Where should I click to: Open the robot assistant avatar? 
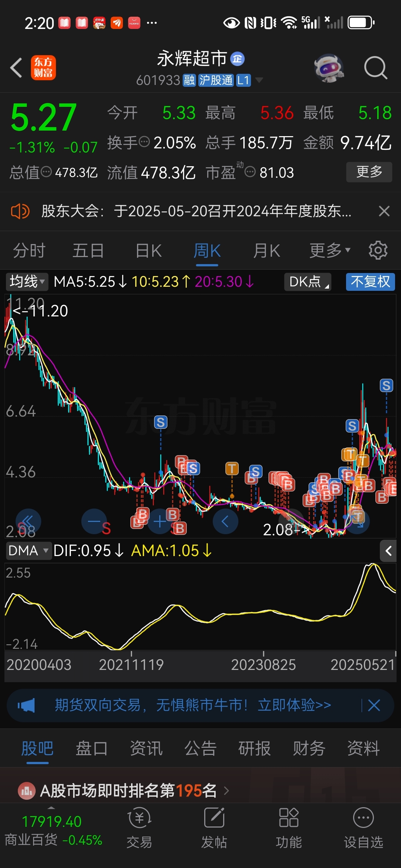point(329,68)
